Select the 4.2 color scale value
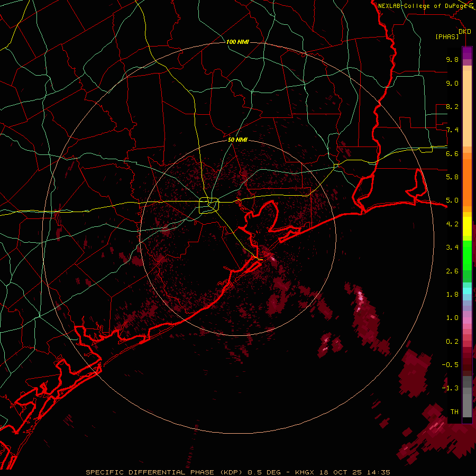The height and width of the screenshot is (476, 476). 452,224
